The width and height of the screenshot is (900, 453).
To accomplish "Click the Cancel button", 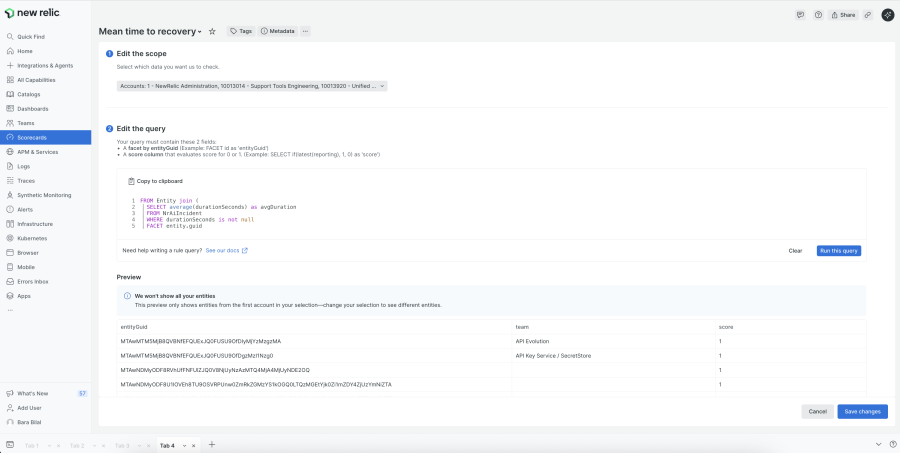I will pyautogui.click(x=817, y=412).
